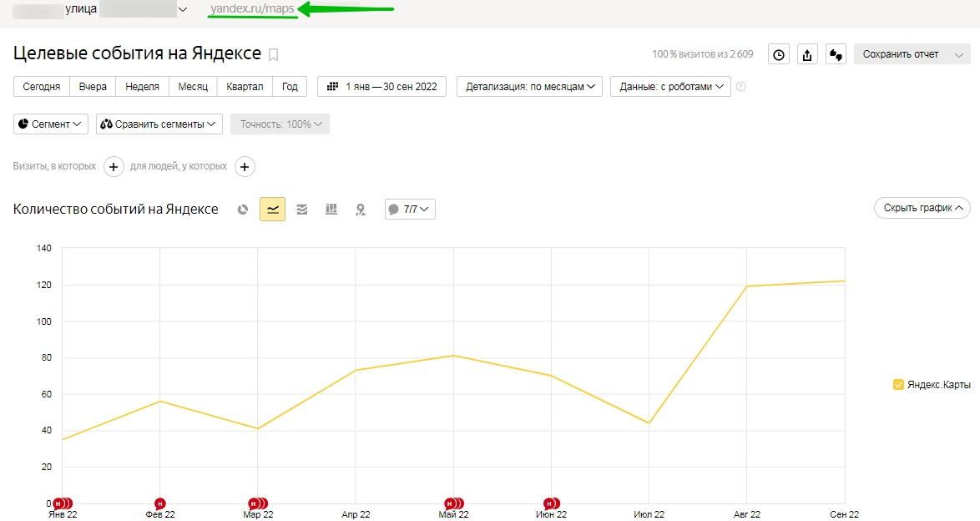Click the Апр 22 axis label

coord(356,514)
